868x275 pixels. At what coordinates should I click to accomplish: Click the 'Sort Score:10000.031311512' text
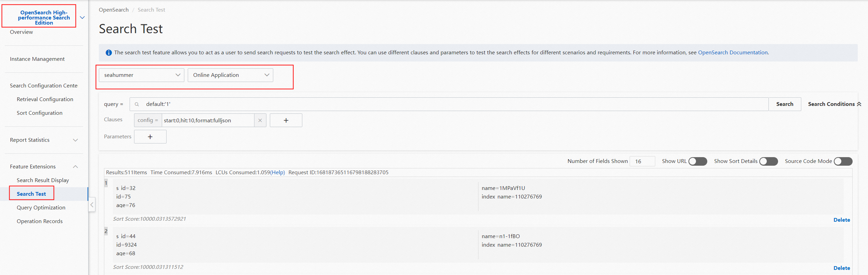point(148,267)
